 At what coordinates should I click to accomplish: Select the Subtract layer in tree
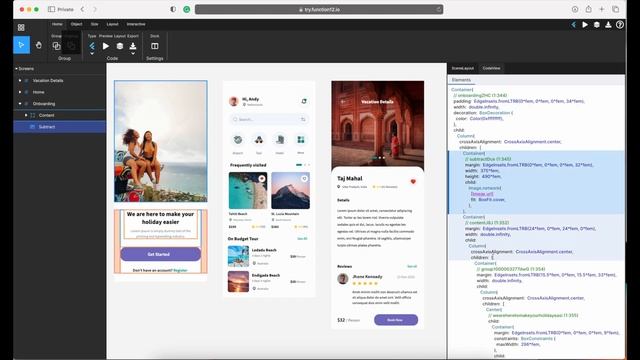coord(47,127)
